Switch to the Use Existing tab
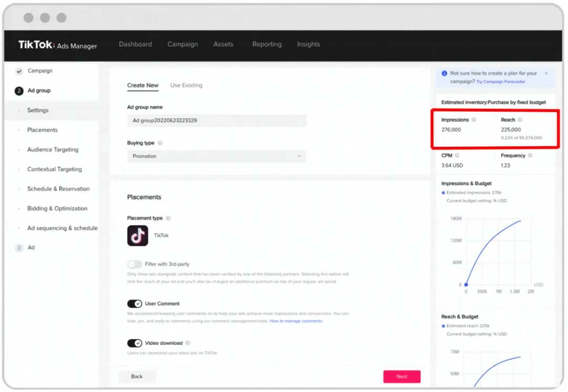The width and height of the screenshot is (568, 392). pyautogui.click(x=186, y=85)
